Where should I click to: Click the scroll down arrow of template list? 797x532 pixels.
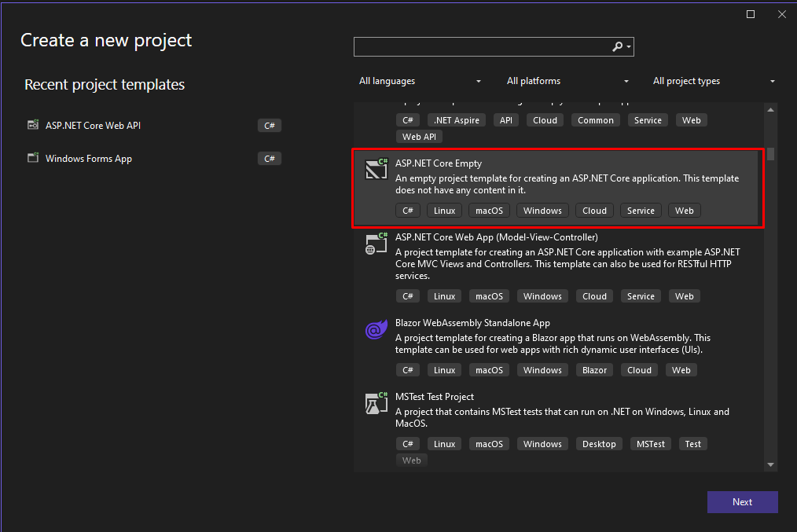tap(770, 464)
